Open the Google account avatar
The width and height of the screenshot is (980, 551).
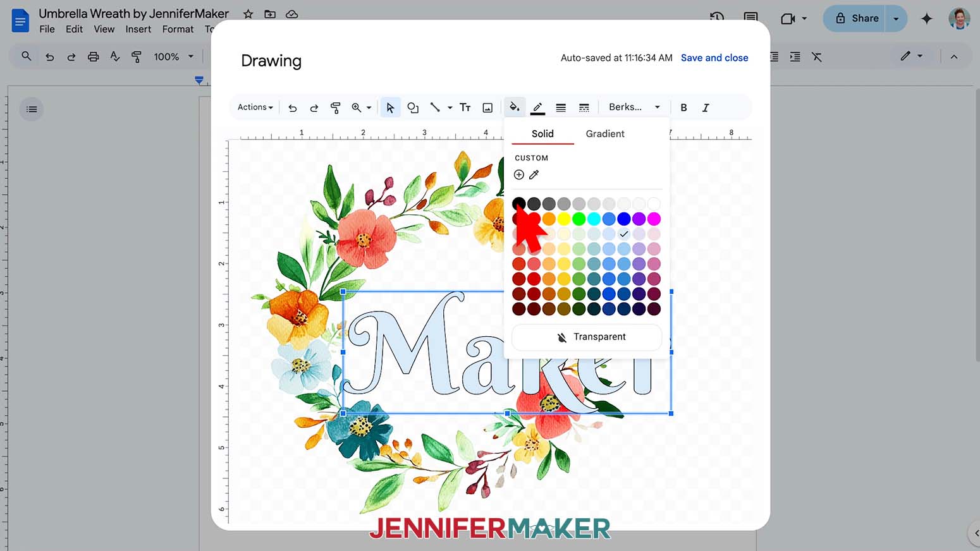(959, 18)
